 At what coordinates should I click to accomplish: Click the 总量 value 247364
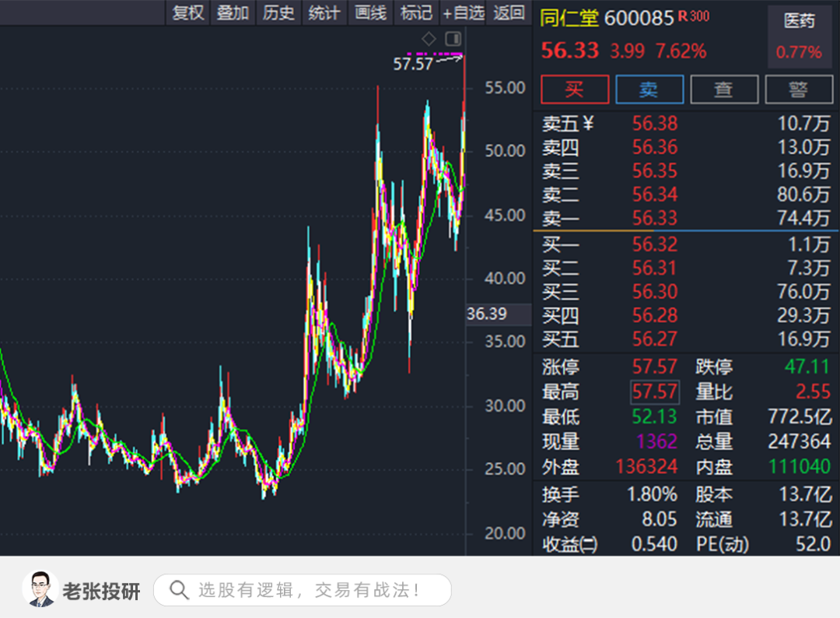click(800, 441)
